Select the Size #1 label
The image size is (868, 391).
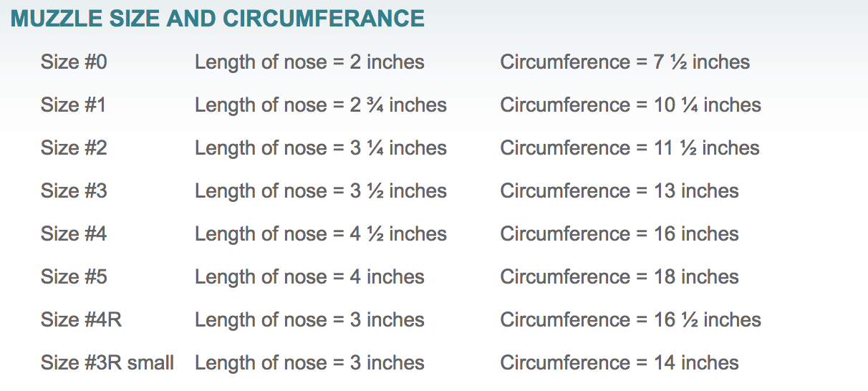[x=73, y=105]
